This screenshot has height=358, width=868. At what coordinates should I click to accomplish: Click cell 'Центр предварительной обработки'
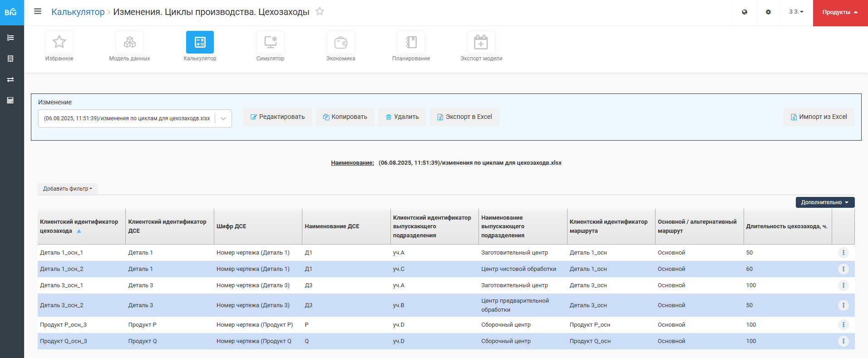515,305
